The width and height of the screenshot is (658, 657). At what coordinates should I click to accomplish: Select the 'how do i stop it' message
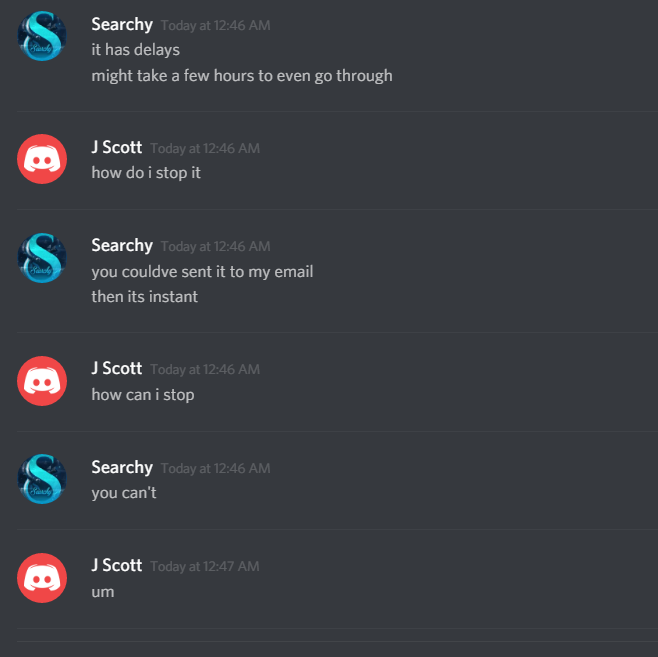pos(146,173)
